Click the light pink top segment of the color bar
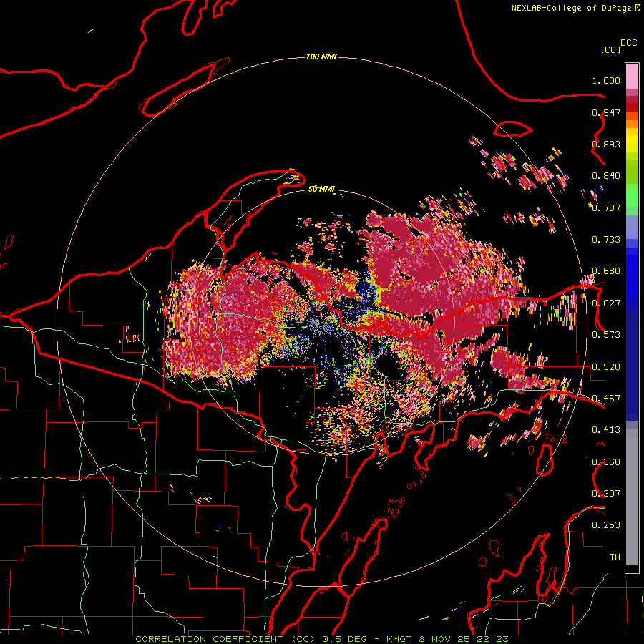The width and height of the screenshot is (644, 644). (x=632, y=76)
